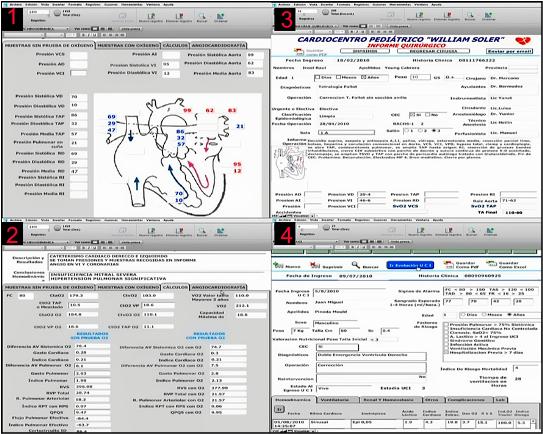Open Angiocardiografía tab in window 1
Image resolution: width=543 pixels, height=434 pixels.
pos(219,45)
